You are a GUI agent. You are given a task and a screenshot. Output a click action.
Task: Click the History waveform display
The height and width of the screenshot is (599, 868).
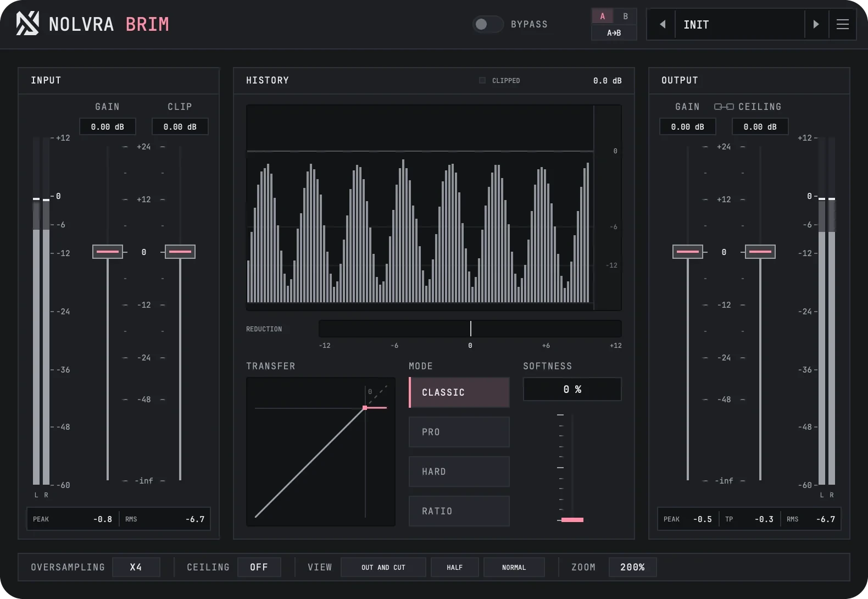[434, 208]
